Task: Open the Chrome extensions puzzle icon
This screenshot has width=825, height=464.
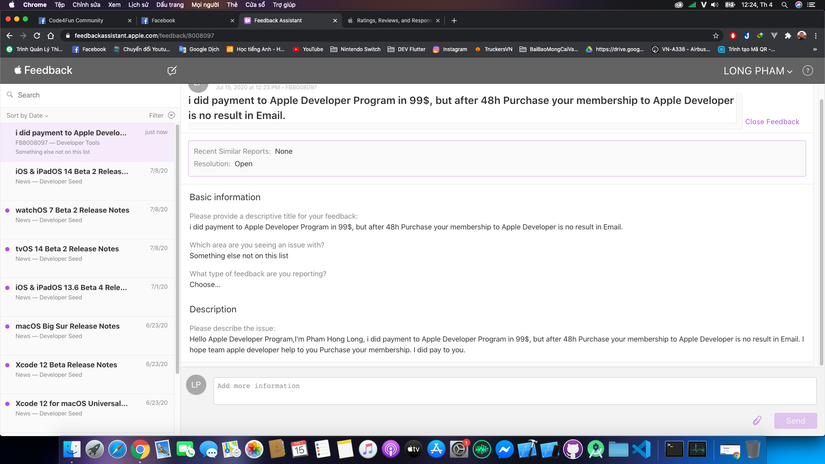Action: tap(788, 36)
